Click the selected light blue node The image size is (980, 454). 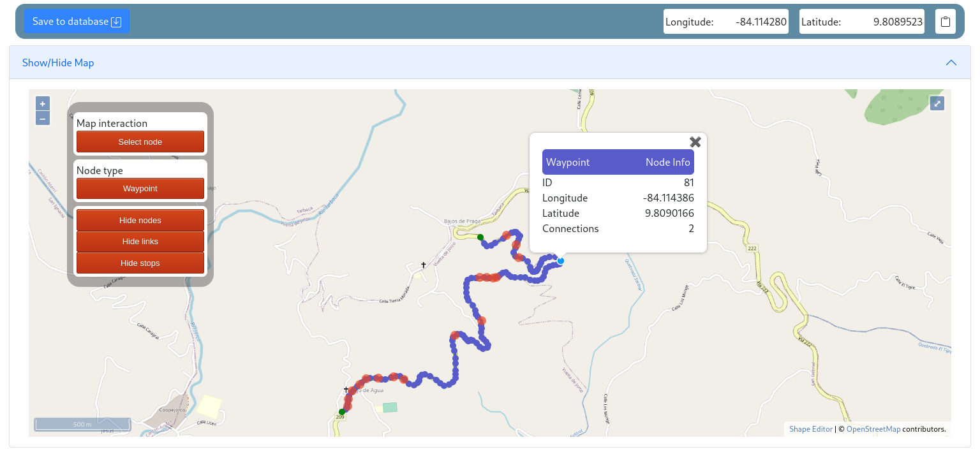561,261
